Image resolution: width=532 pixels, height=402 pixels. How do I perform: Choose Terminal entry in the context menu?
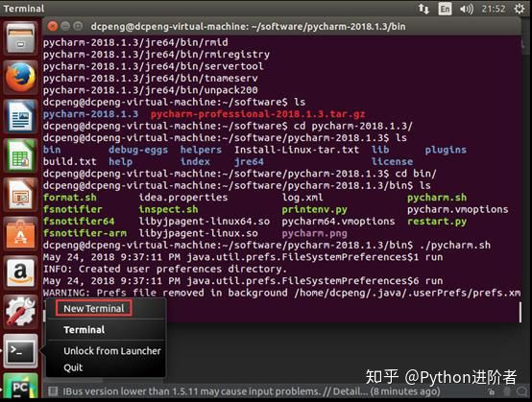pos(85,330)
